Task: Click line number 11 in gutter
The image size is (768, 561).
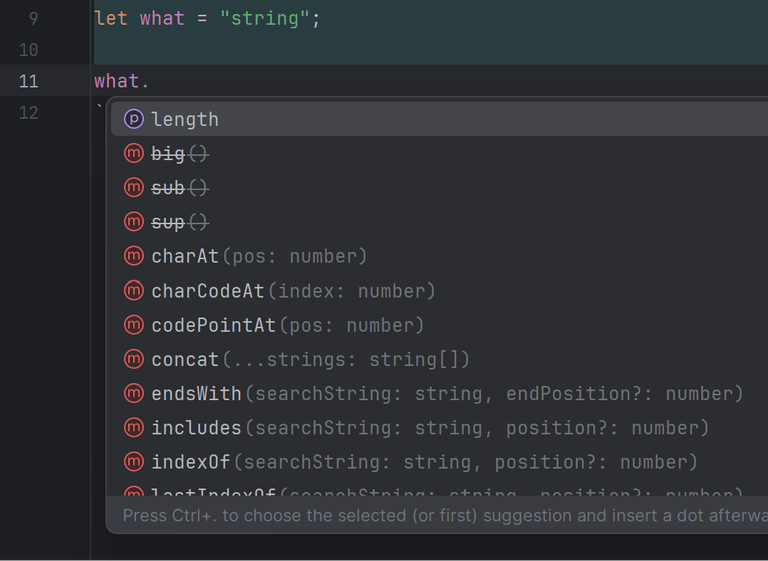Action: (x=28, y=81)
